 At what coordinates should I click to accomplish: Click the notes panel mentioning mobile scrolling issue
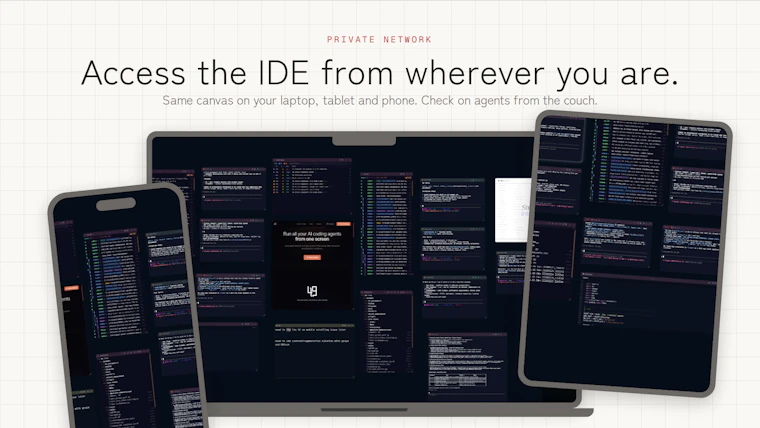tap(314, 351)
